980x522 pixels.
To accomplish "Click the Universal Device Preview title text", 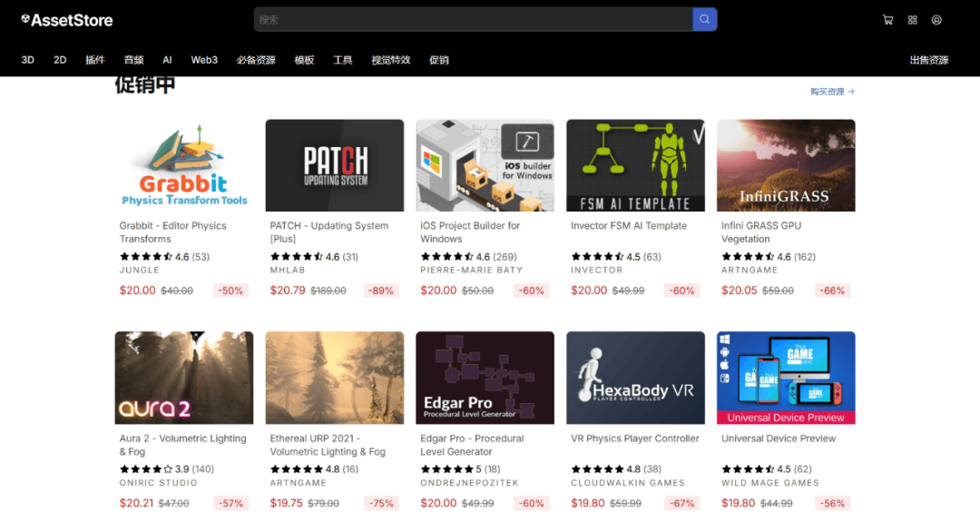I will click(x=779, y=438).
